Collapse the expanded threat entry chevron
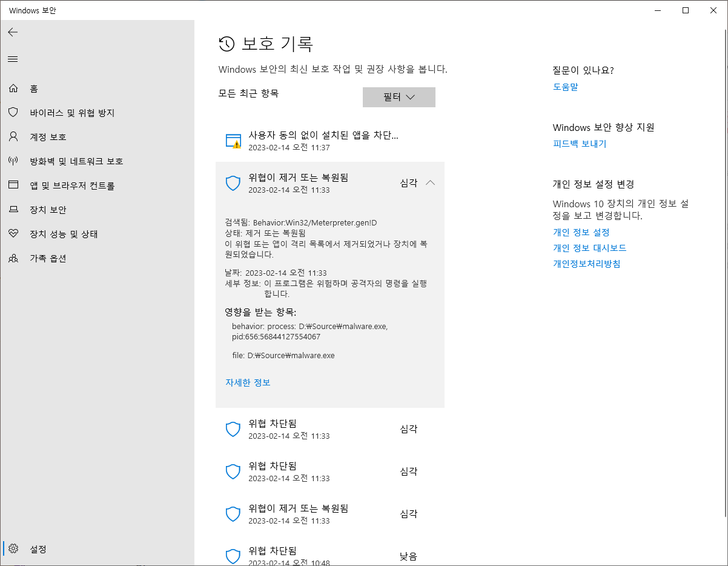The image size is (728, 566). click(x=431, y=183)
